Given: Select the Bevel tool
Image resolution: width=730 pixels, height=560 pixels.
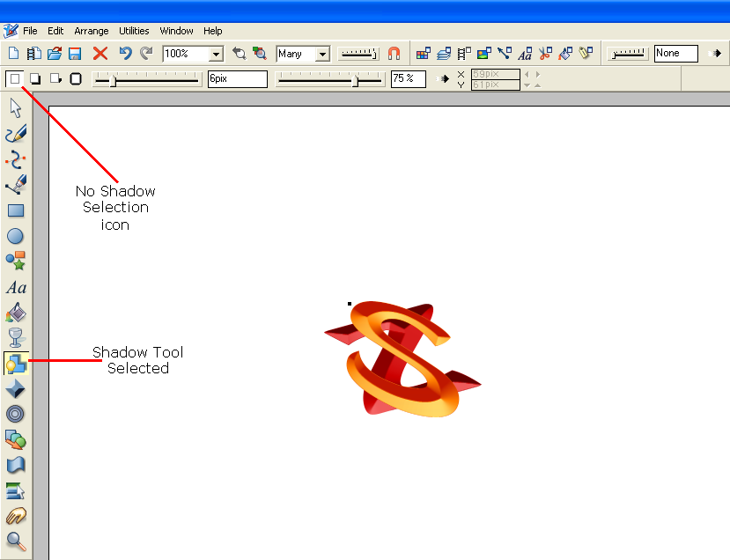Looking at the screenshot, I should point(15,389).
